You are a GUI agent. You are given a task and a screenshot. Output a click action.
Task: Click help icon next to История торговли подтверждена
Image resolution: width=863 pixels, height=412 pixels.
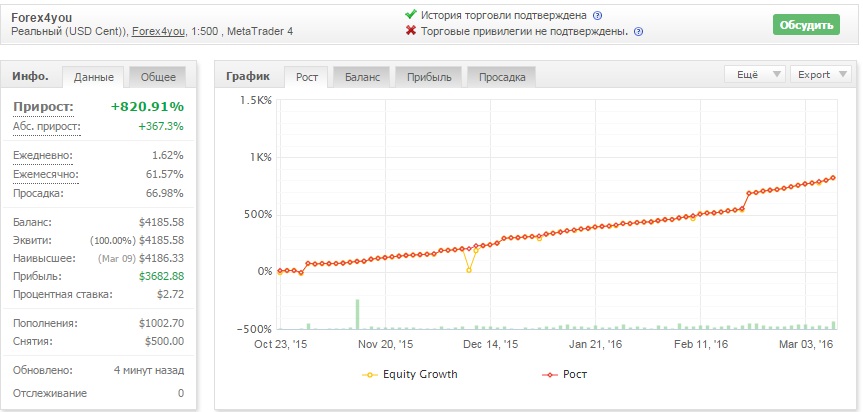598,15
